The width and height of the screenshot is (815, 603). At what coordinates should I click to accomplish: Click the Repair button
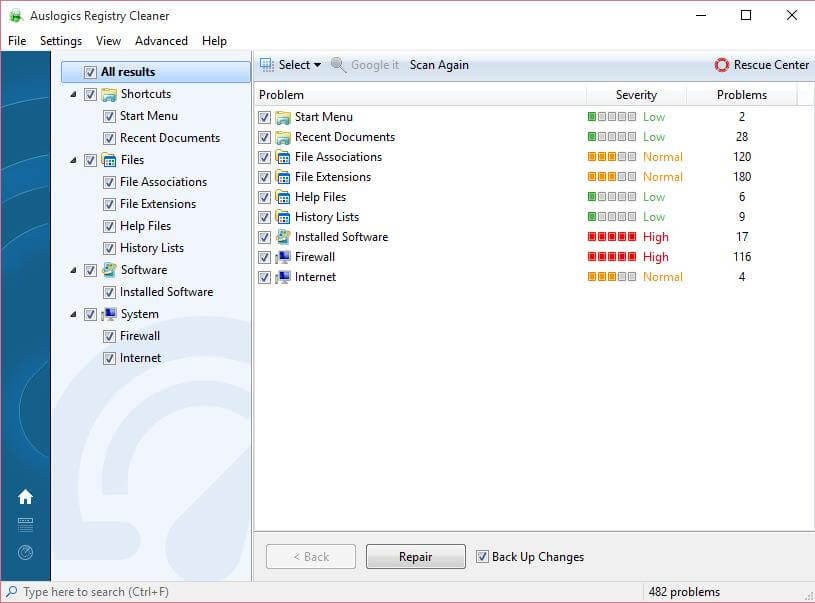pos(416,557)
